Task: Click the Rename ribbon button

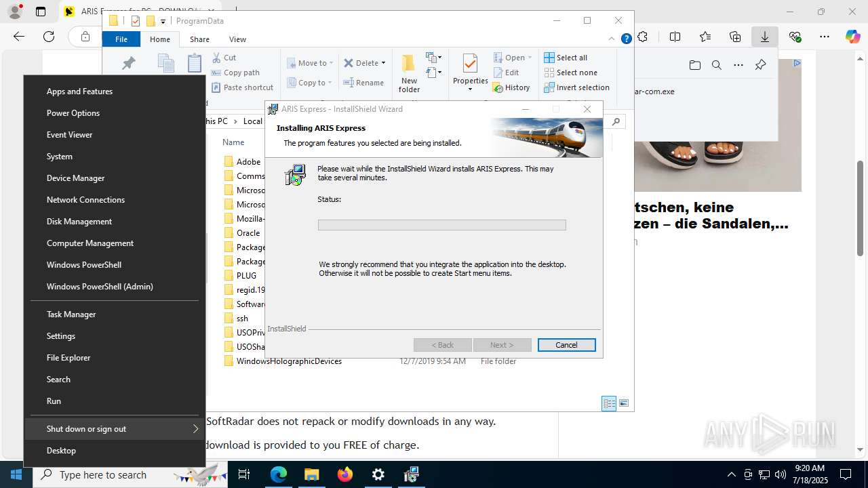Action: [x=363, y=83]
